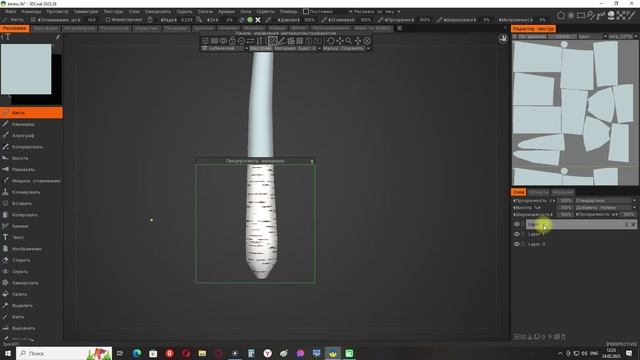Click the reset circle-X in material panel
The width and height of the screenshot is (640, 360).
point(367,41)
